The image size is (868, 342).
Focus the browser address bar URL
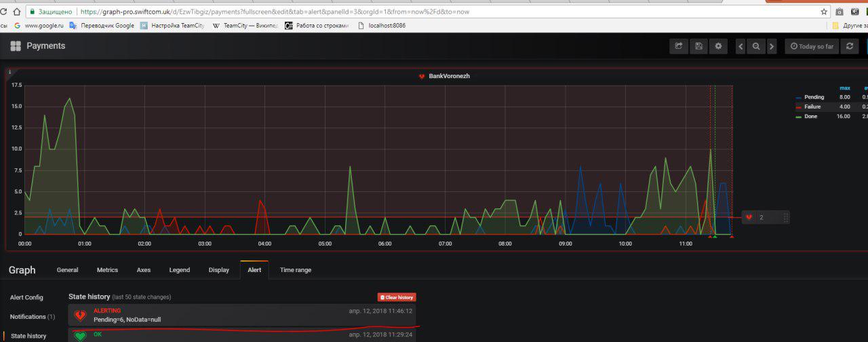tap(274, 12)
